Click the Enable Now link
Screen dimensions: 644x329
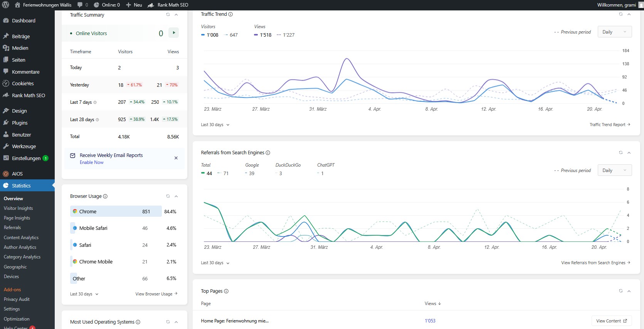(x=91, y=162)
